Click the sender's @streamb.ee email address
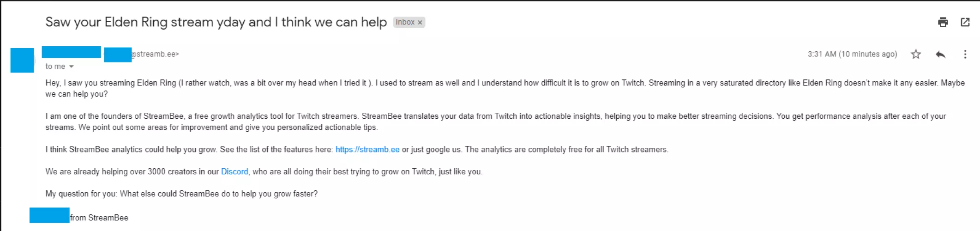This screenshot has width=980, height=231. (155, 54)
